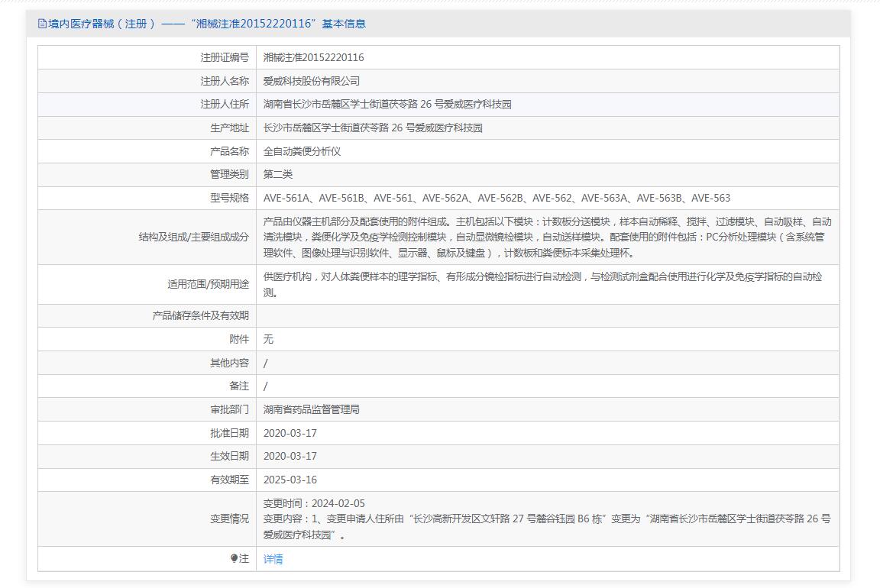Select product name 全自动粪便分析仪

pyautogui.click(x=302, y=151)
